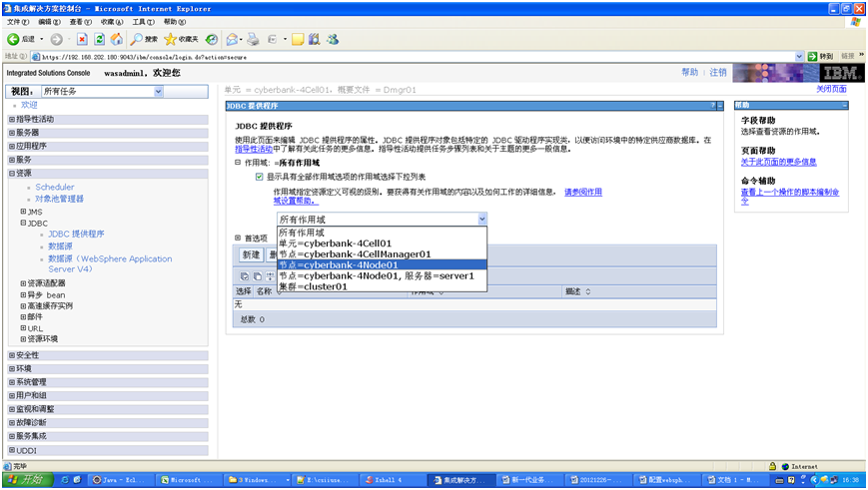Click the Mail envelope icon
The height and width of the screenshot is (490, 868).
click(x=232, y=39)
